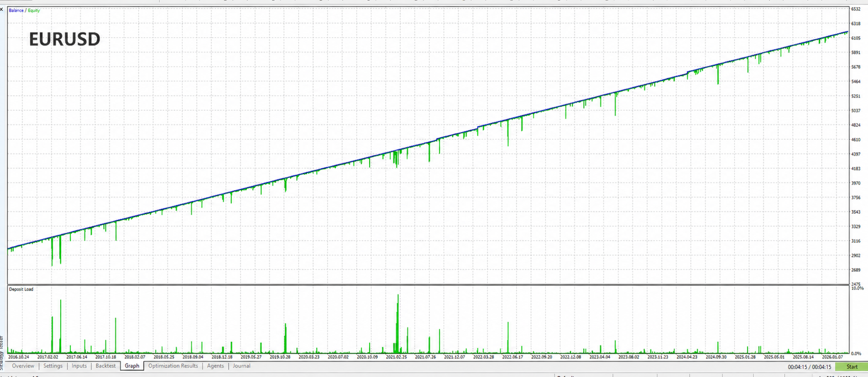
Task: Click the 2018.12.18 date label
Action: click(222, 357)
